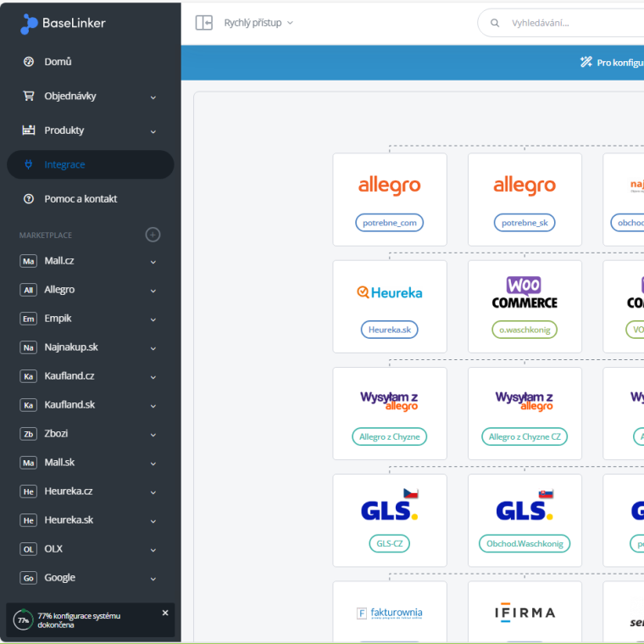Click the Produkty warehouse icon
This screenshot has width=644, height=644.
[x=29, y=130]
